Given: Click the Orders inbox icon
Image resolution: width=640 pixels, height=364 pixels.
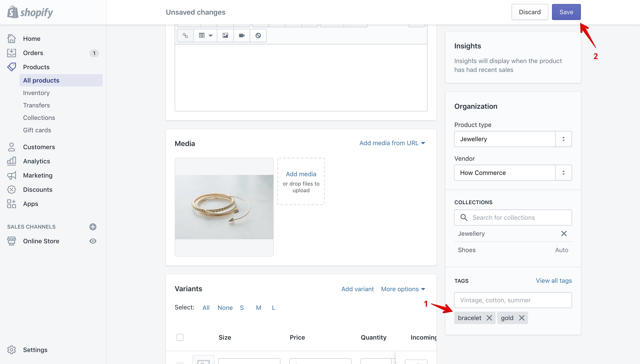Looking at the screenshot, I should click(x=12, y=53).
